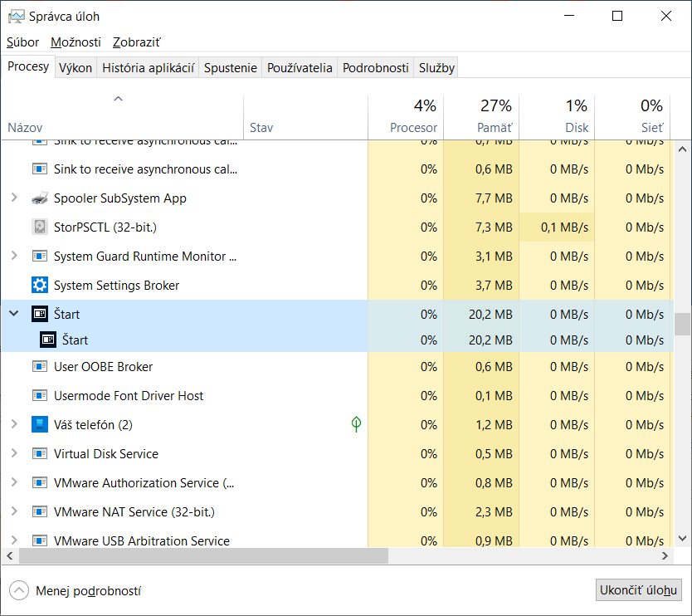Click Menej podrobností to show fewer details
This screenshot has width=692, height=616.
[x=88, y=591]
